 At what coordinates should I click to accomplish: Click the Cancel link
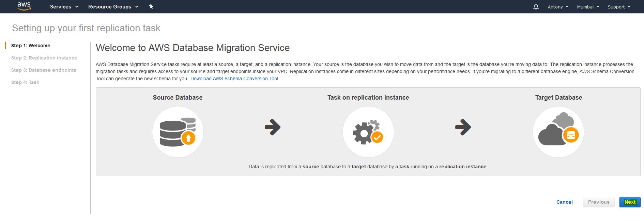(x=564, y=202)
